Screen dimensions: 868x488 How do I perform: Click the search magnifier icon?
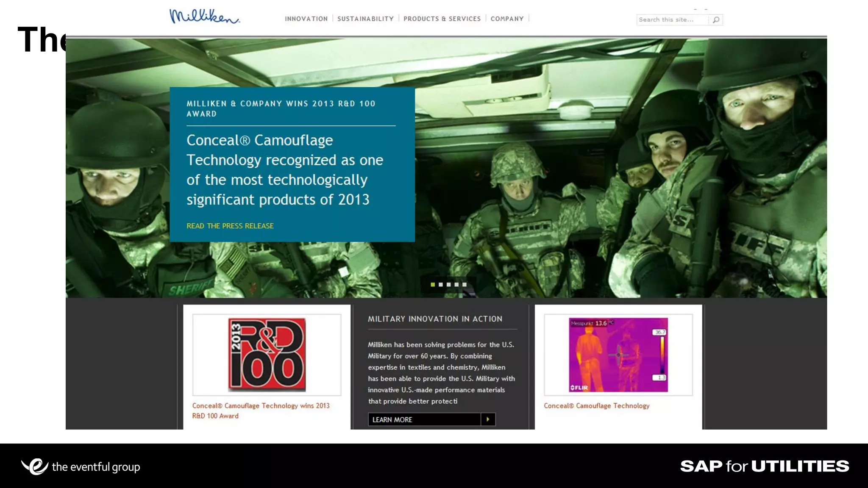716,19
